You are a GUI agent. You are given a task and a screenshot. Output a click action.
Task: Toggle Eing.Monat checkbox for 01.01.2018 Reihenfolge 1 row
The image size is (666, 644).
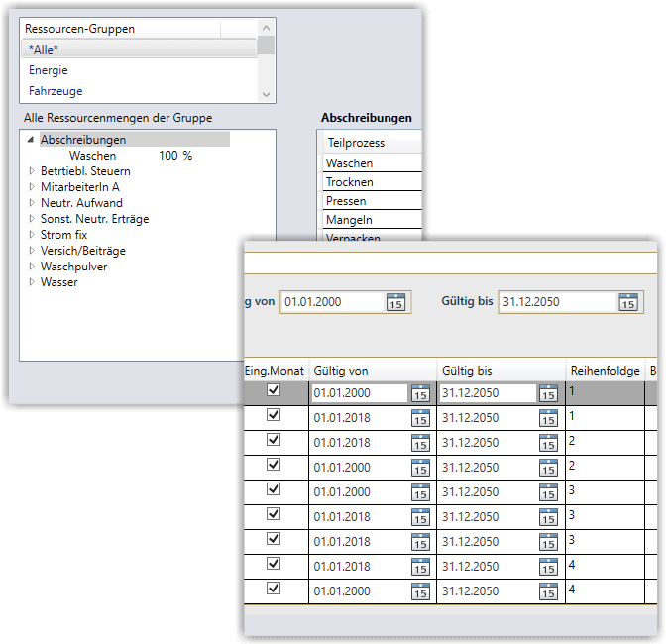274,415
